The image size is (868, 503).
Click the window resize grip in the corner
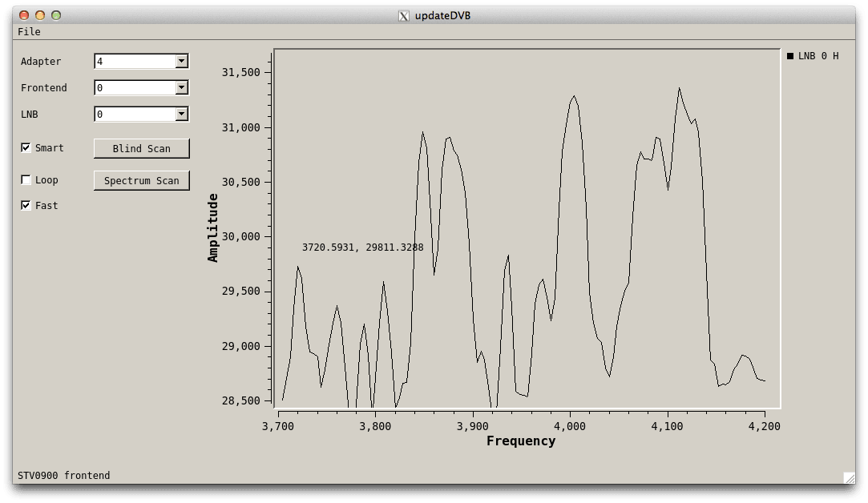(x=849, y=477)
